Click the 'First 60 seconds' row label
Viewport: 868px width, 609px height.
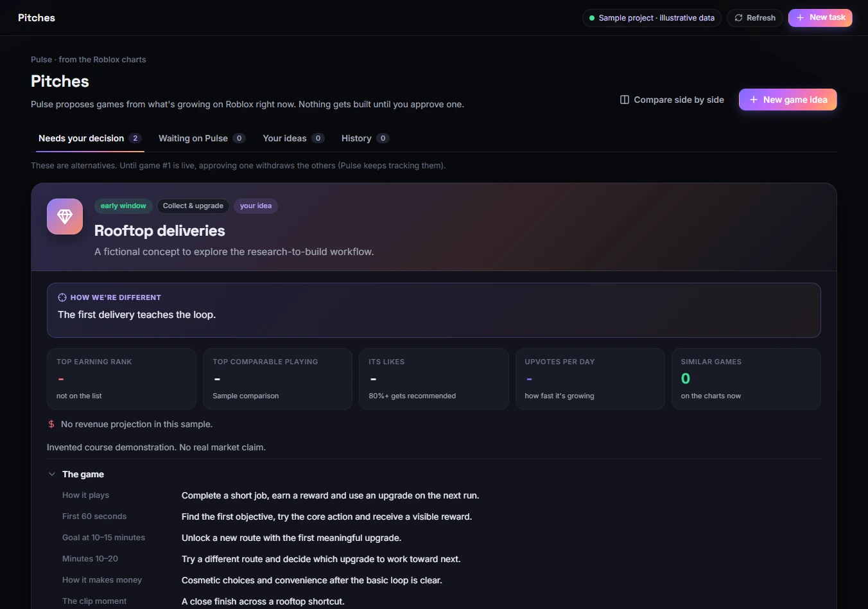click(94, 516)
